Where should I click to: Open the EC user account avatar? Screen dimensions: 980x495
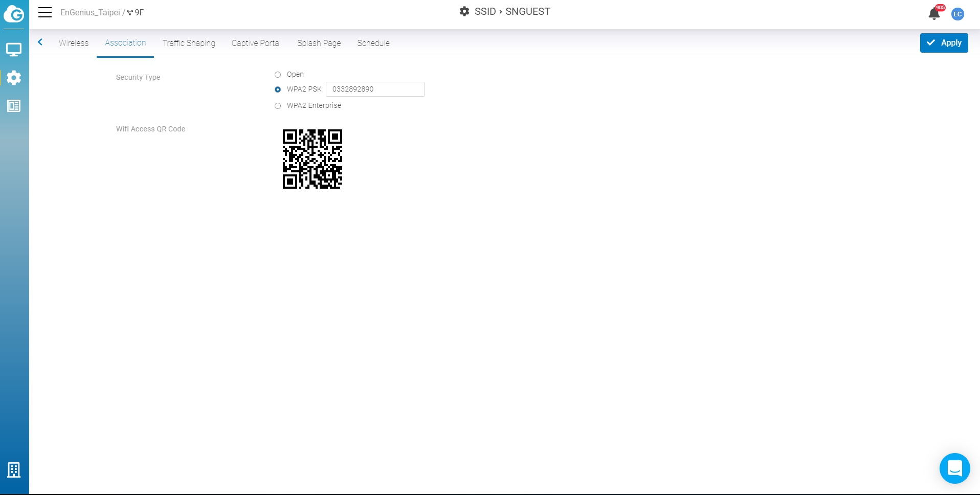pyautogui.click(x=957, y=14)
